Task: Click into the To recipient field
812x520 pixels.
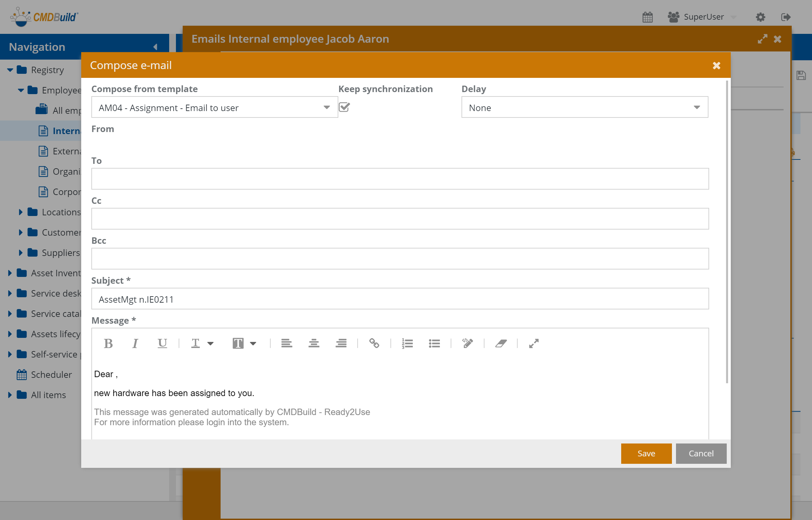Action: pyautogui.click(x=400, y=179)
